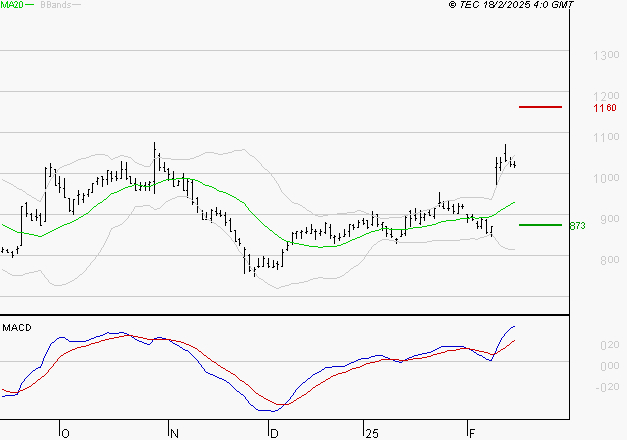
Task: Select the 1100 price axis label
Action: [x=606, y=137]
